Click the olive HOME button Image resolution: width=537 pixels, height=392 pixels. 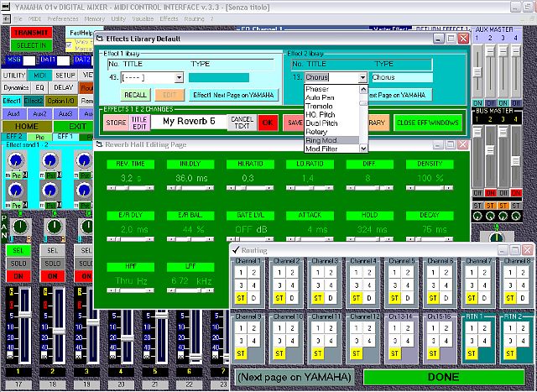pyautogui.click(x=27, y=127)
